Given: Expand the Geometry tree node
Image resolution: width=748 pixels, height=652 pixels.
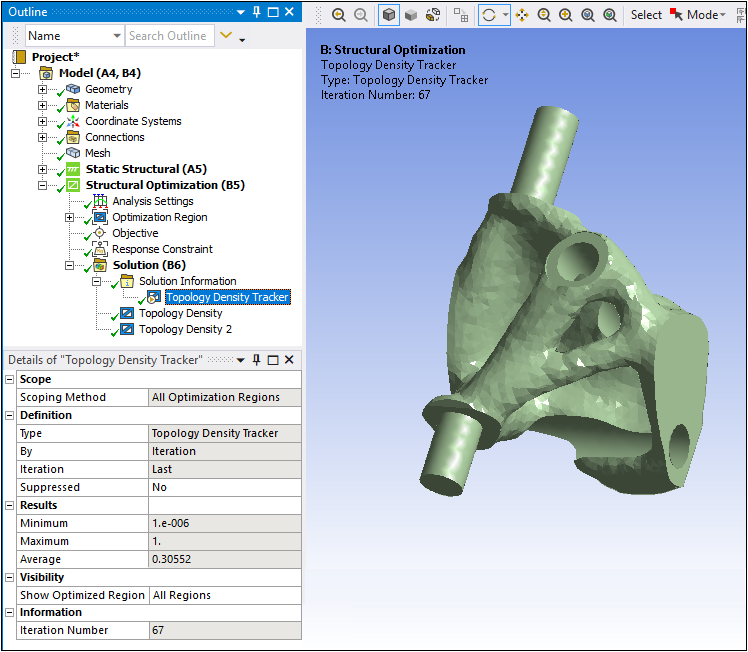Looking at the screenshot, I should [x=42, y=89].
